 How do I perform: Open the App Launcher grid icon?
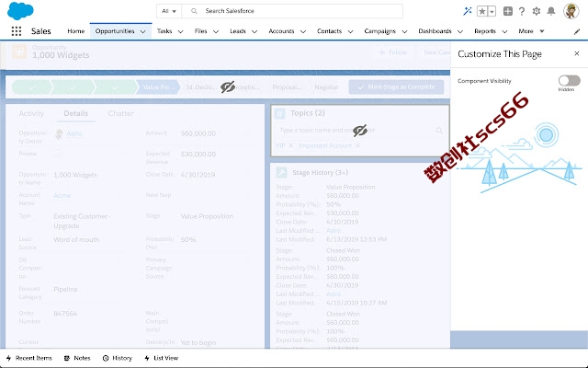tap(17, 31)
